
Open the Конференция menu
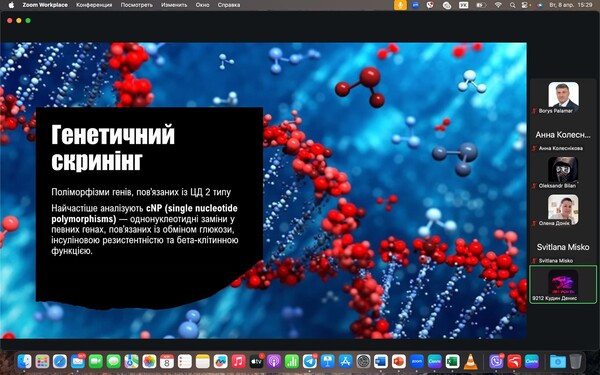coord(94,5)
